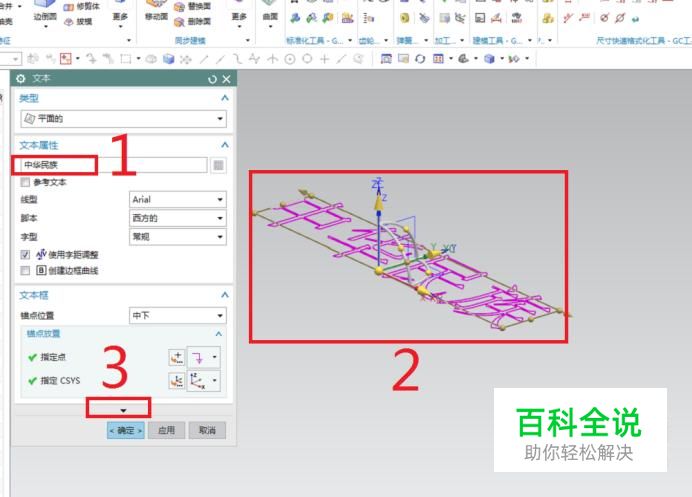
Task: Collapse the 文本框 section
Action: [225, 295]
